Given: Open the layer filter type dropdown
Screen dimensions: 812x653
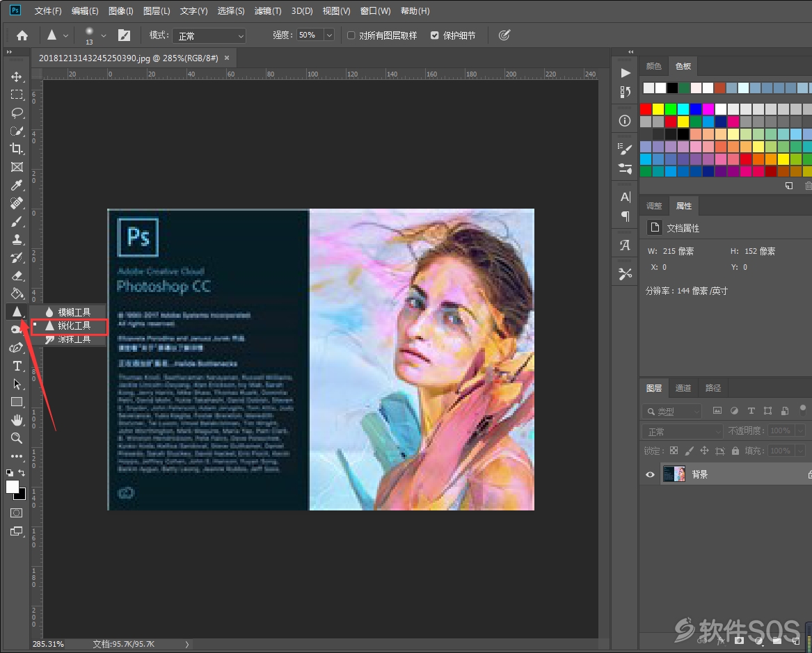Looking at the screenshot, I should (x=671, y=412).
